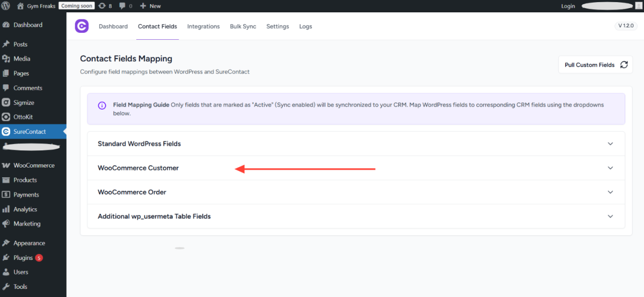
Task: Click the WordPress logo in admin bar
Action: pyautogui.click(x=6, y=6)
